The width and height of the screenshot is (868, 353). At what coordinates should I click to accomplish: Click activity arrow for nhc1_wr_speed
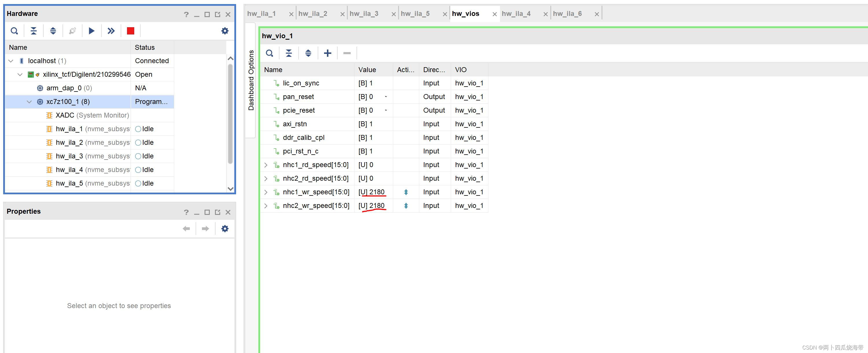pyautogui.click(x=406, y=192)
